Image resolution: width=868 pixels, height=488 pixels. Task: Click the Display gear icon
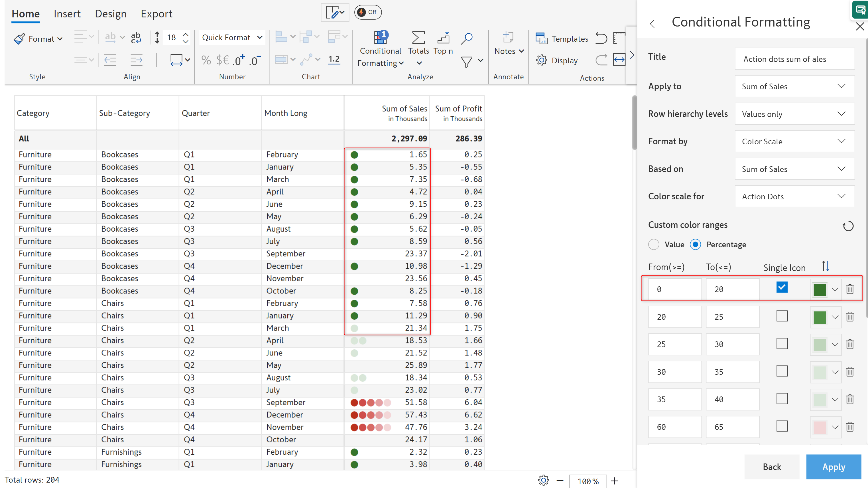click(542, 60)
